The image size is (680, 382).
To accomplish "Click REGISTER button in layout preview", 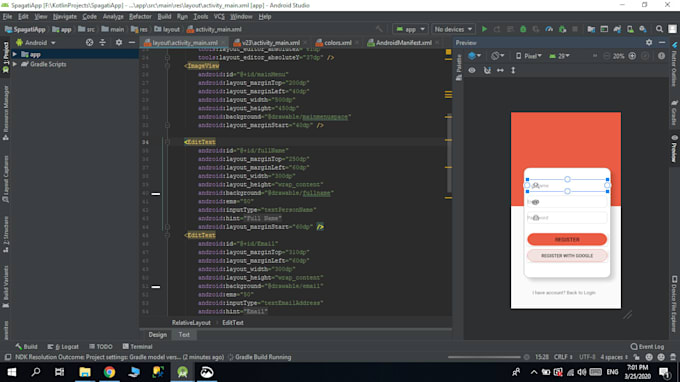I will [567, 239].
